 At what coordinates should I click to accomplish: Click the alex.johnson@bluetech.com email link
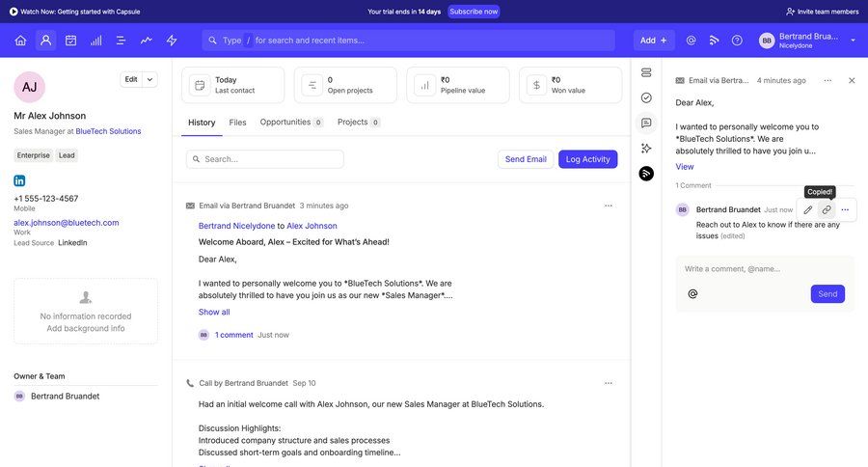pos(67,222)
